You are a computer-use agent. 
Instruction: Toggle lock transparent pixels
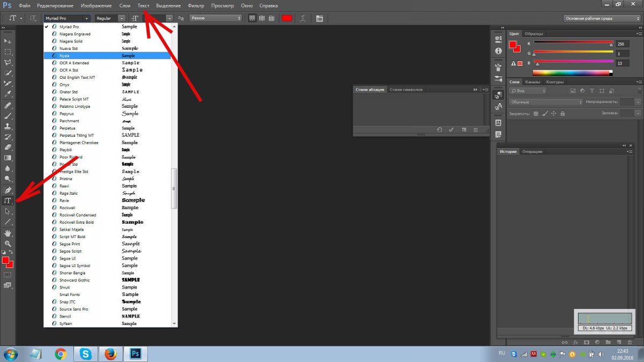coord(536,114)
